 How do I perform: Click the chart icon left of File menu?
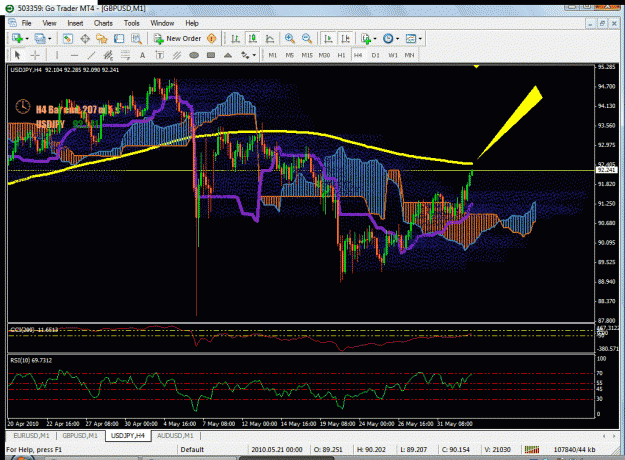12,23
